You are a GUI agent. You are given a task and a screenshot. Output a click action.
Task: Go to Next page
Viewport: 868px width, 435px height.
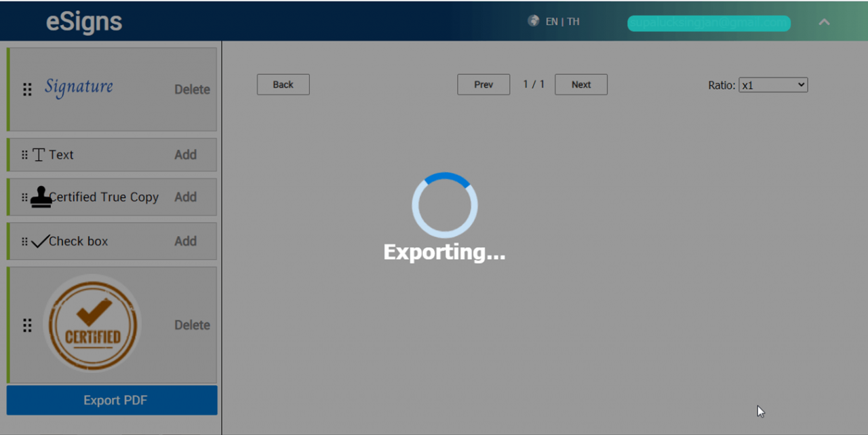(x=580, y=85)
